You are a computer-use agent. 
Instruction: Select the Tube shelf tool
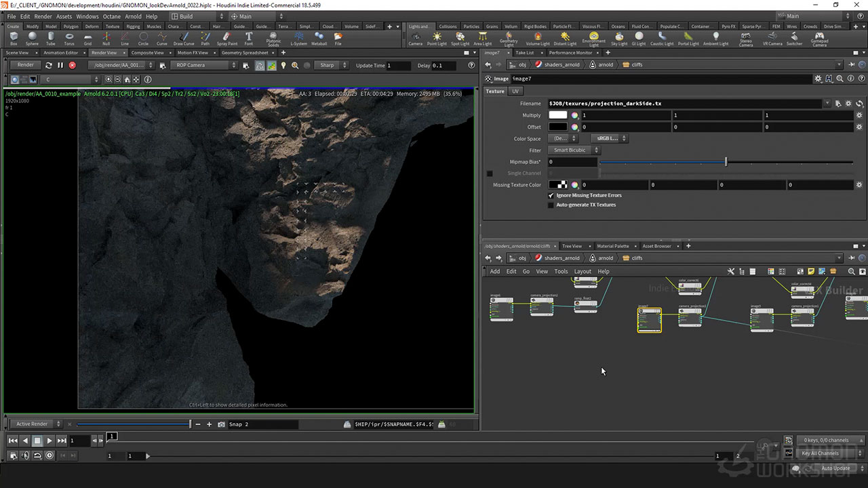tap(51, 39)
